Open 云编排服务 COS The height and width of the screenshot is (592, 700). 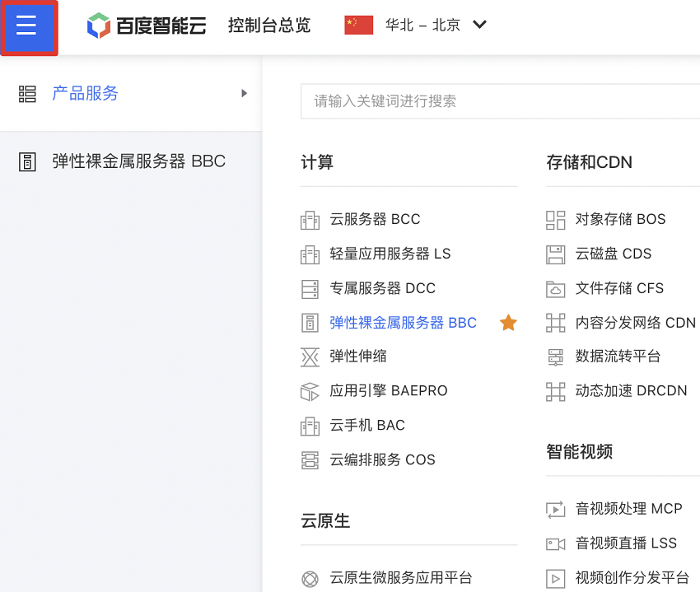382,459
